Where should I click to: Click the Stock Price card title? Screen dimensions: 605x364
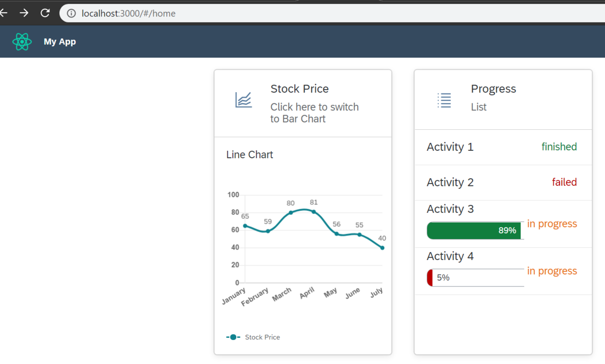[x=300, y=89]
